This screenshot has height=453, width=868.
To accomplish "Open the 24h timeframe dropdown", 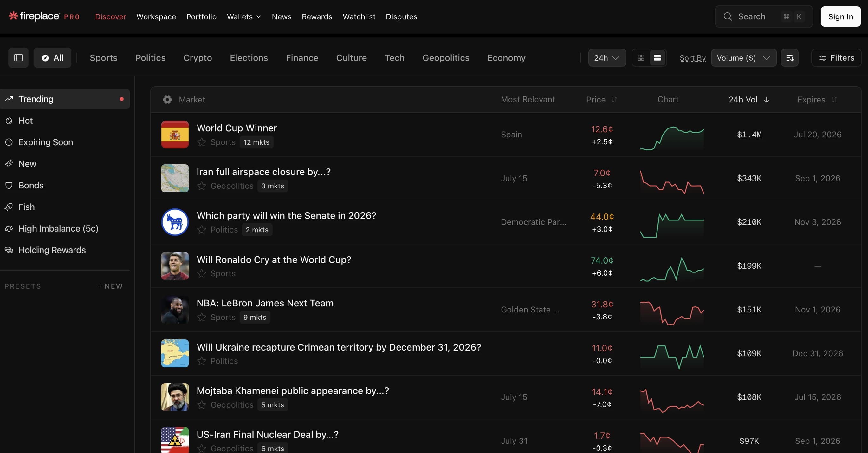I will [x=607, y=58].
